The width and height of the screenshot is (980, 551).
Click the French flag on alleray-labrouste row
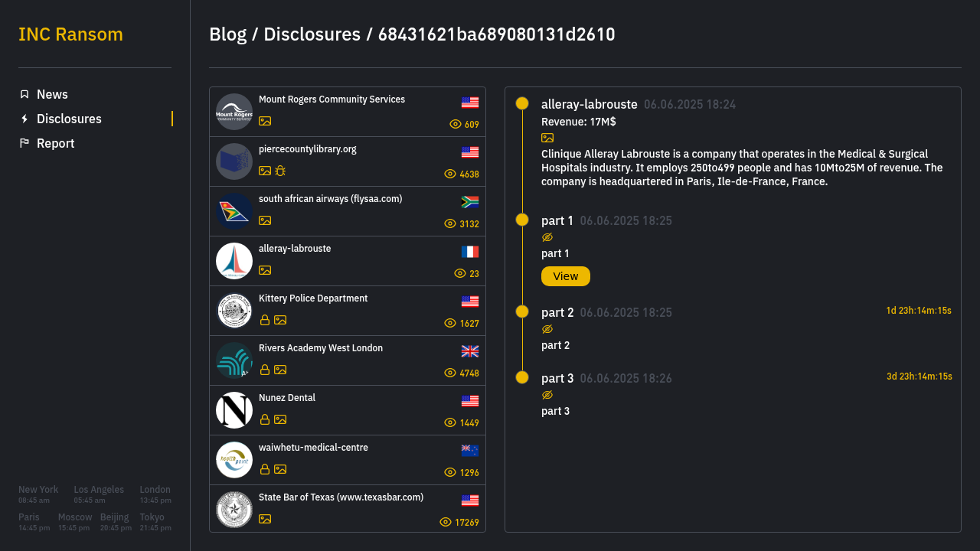click(x=470, y=252)
